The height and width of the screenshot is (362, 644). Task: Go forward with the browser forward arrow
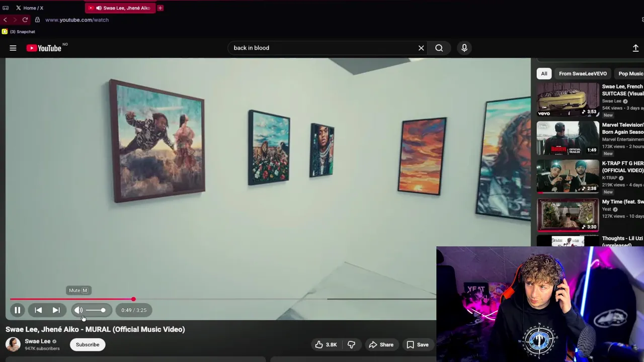(15, 20)
